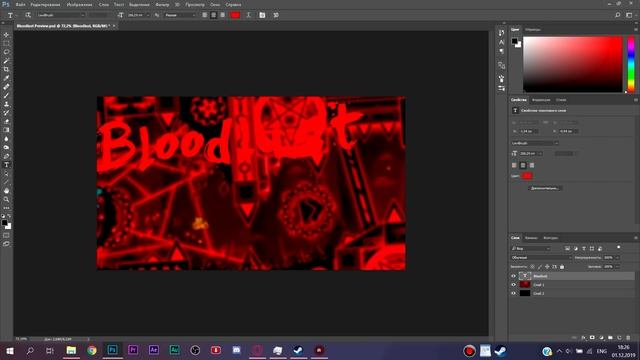
Task: Open layer blend mode dropdown
Action: 541,258
